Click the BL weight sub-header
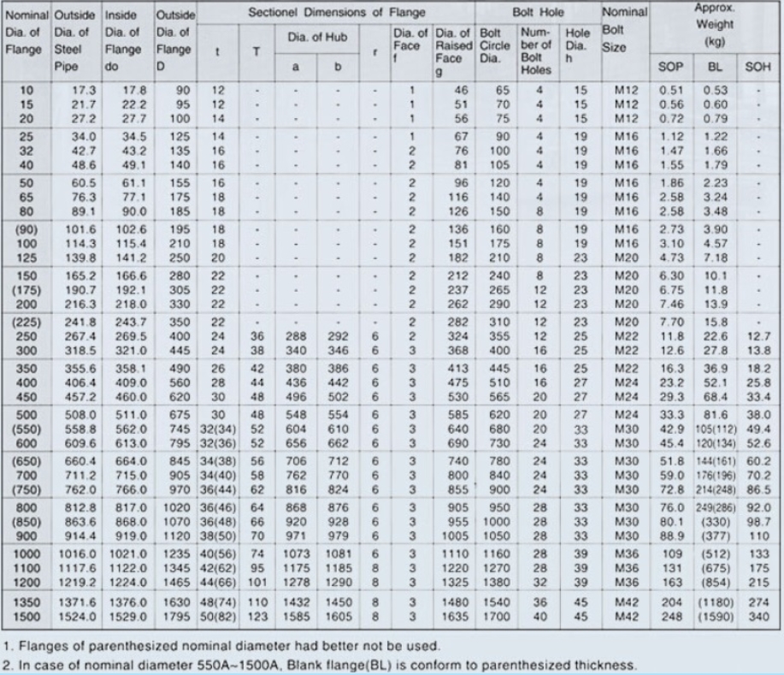The height and width of the screenshot is (675, 784). (x=715, y=67)
